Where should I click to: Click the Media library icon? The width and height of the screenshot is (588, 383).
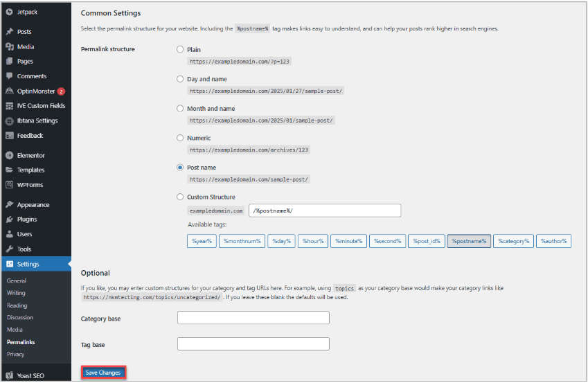pyautogui.click(x=10, y=47)
